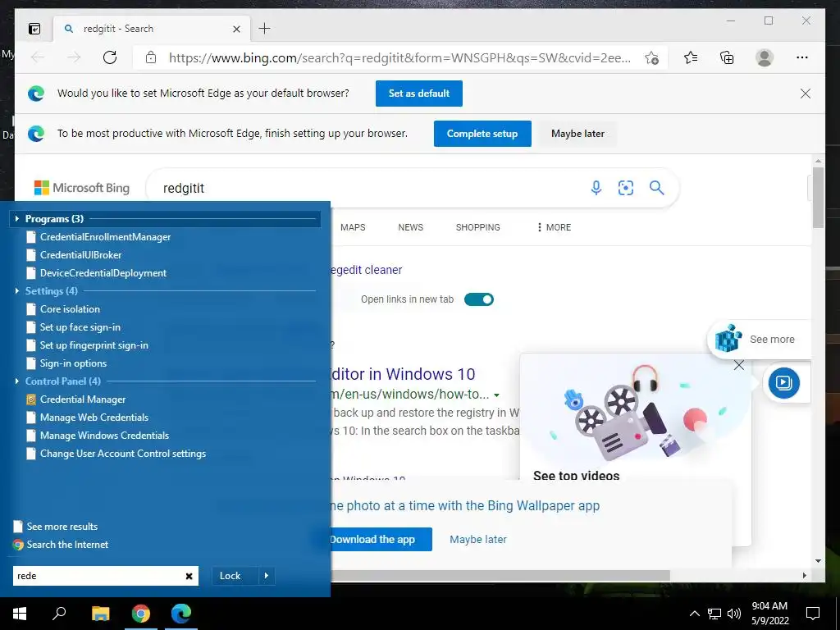Open File Explorer from taskbar
The width and height of the screenshot is (840, 630).
100,614
